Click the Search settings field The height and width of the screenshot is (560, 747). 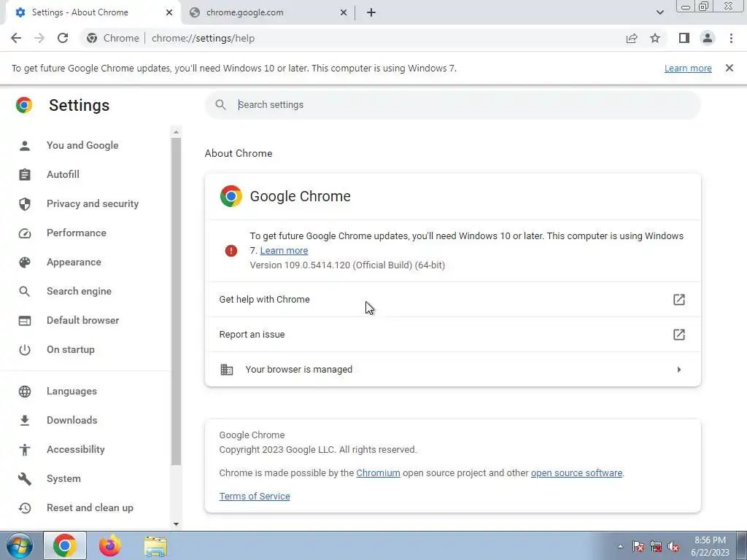coord(452,105)
